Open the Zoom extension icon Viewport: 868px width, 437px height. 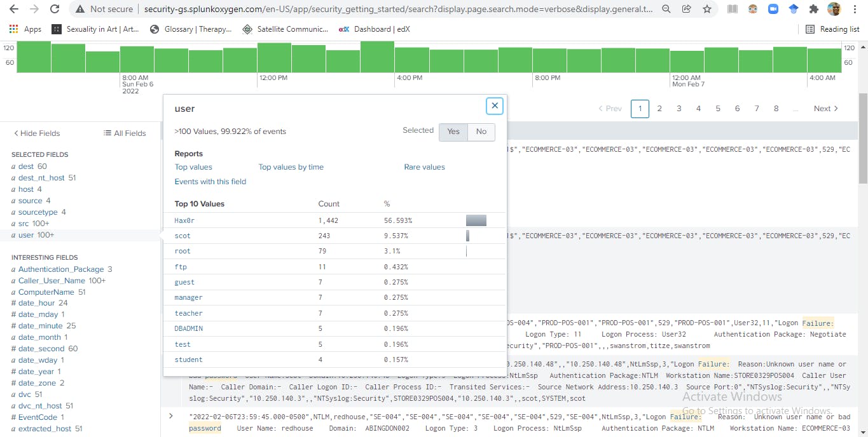773,10
